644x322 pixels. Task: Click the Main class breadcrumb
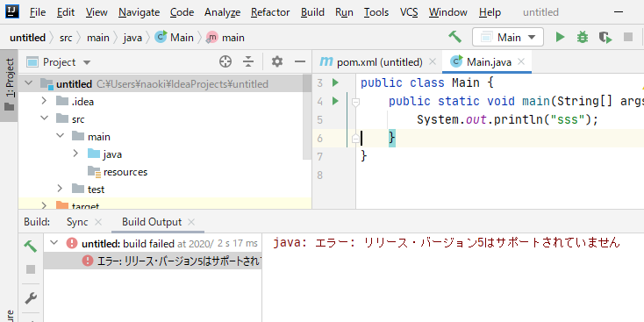pyautogui.click(x=174, y=38)
